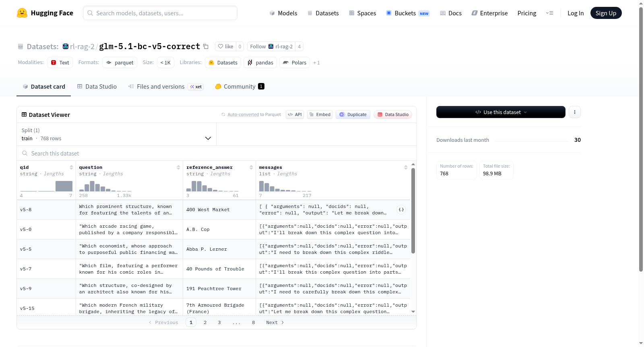
Task: Go to page 2 of the table
Action: (x=205, y=322)
